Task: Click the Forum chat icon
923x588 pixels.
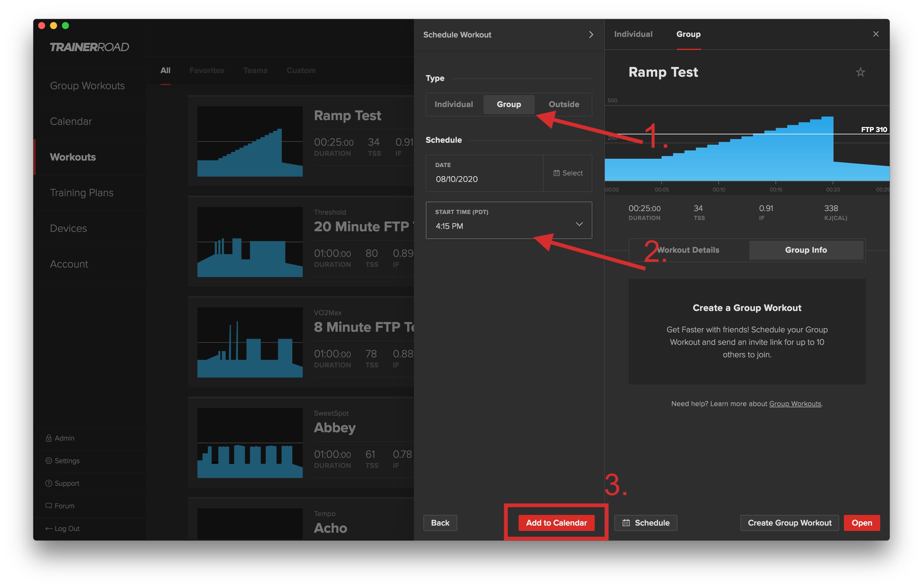Action: tap(49, 506)
